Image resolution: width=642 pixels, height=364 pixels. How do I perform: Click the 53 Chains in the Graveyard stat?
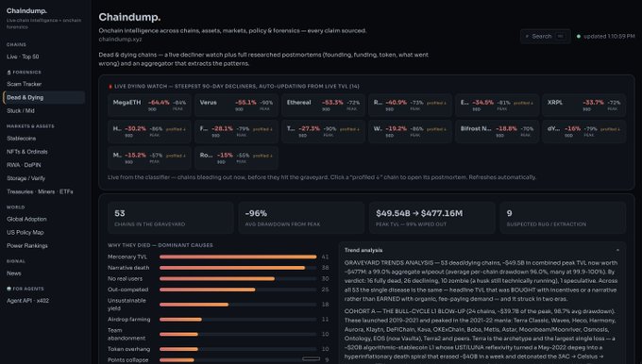point(171,218)
